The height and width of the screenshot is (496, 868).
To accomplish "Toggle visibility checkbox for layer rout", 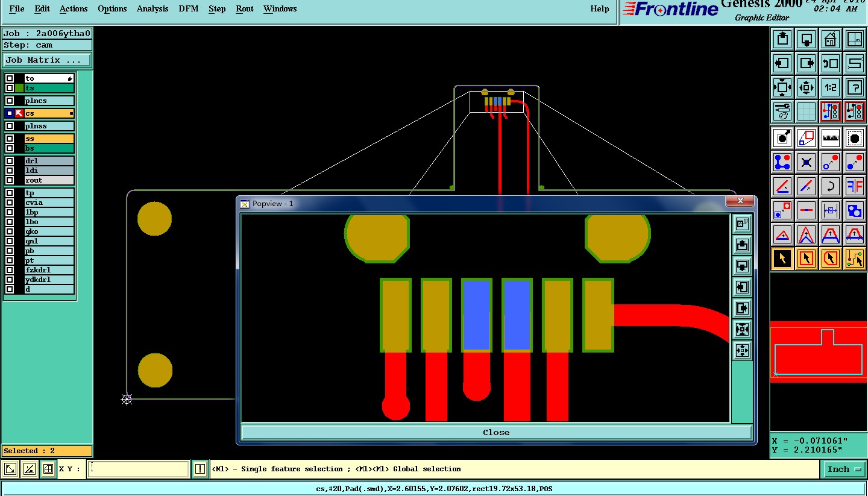I will point(10,180).
